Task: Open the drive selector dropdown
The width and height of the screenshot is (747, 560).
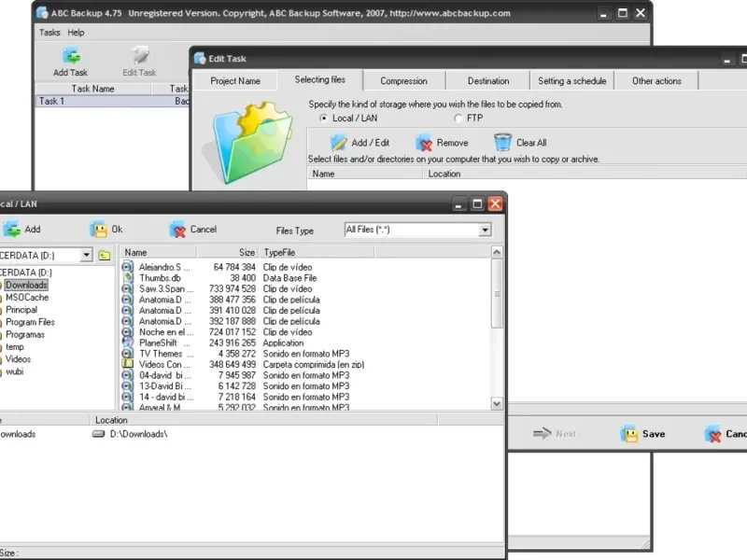Action: 86,255
